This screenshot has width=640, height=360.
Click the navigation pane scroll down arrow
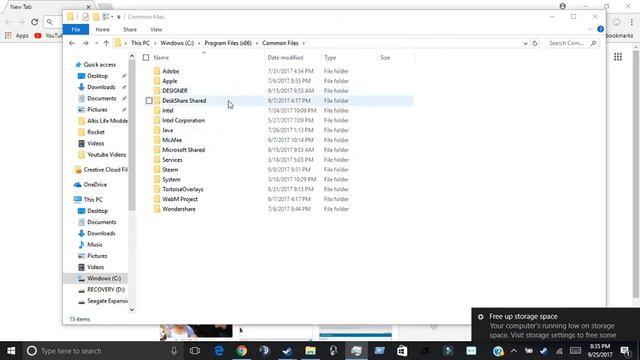tap(132, 309)
